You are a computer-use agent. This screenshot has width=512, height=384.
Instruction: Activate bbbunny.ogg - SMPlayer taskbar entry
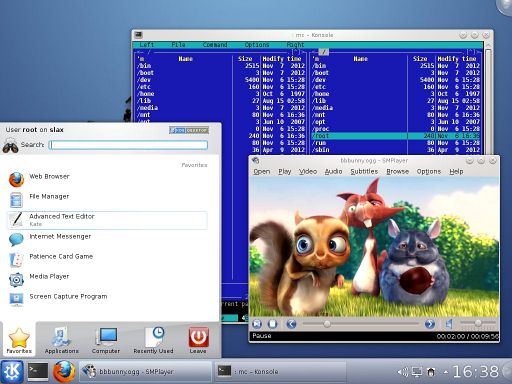click(145, 371)
